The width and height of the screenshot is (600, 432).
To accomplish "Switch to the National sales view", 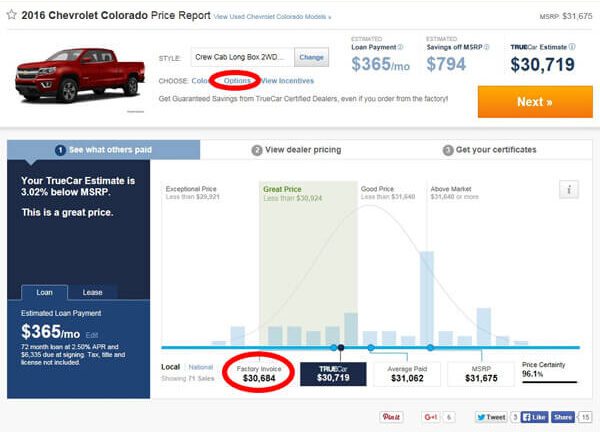I will (x=201, y=367).
